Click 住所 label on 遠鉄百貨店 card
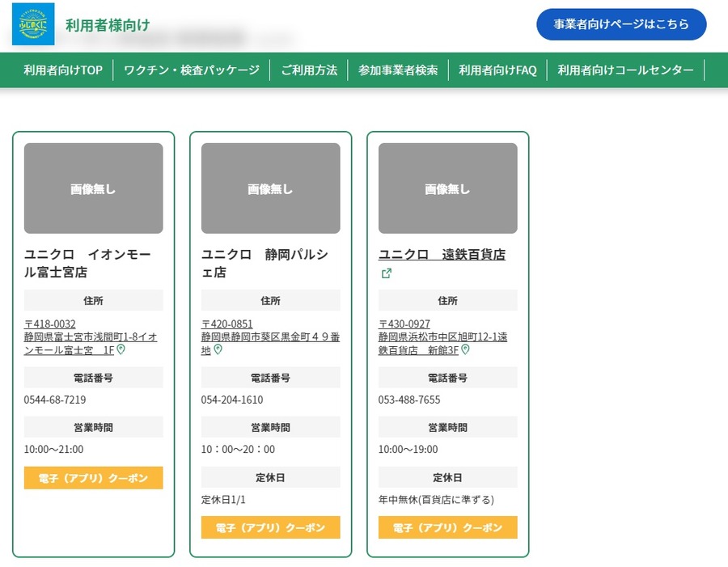This screenshot has height=567, width=728. click(x=447, y=300)
